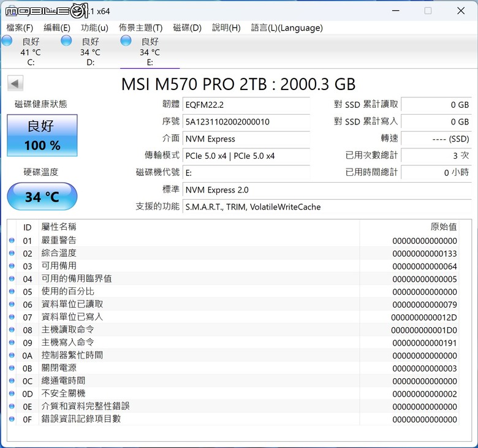This screenshot has width=478, height=448.
Task: Click the 原始值 column header
Action: [409, 227]
